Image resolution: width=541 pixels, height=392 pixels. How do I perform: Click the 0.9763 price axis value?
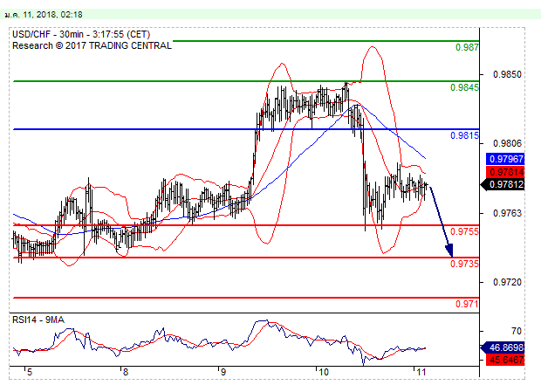pyautogui.click(x=507, y=213)
